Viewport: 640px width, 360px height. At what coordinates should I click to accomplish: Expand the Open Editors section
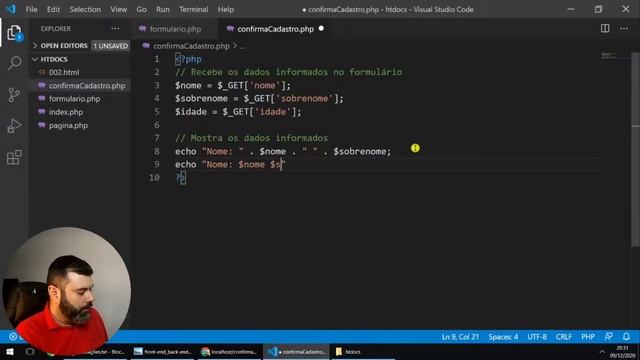(64, 46)
